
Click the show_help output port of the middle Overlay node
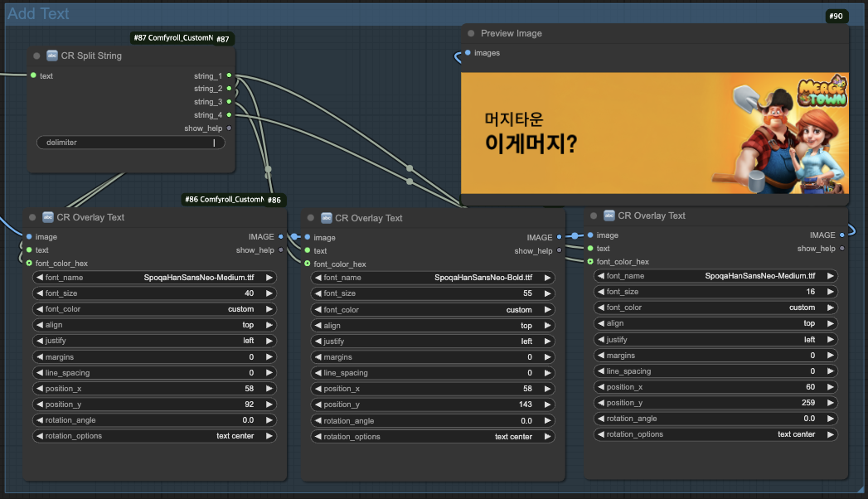559,250
